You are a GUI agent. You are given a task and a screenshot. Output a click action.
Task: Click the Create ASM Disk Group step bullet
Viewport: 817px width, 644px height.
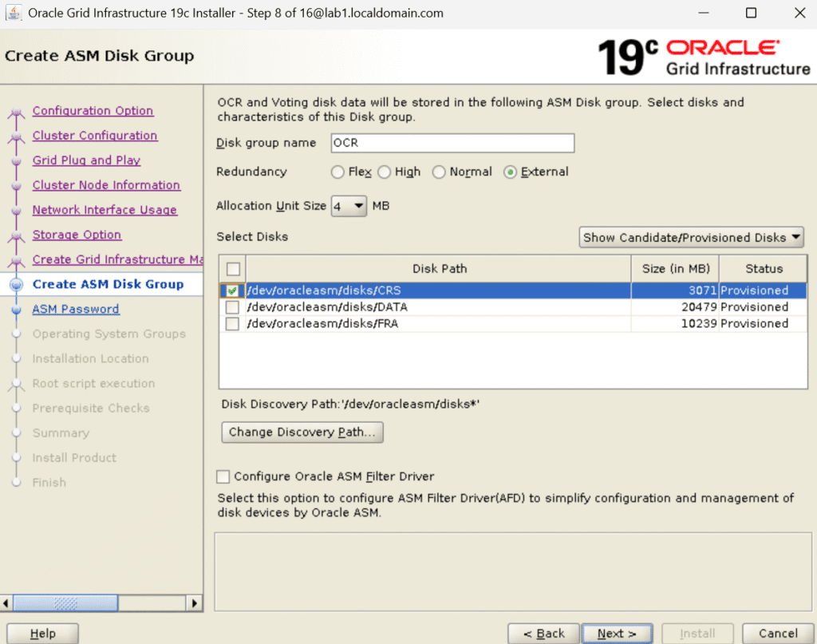(17, 284)
